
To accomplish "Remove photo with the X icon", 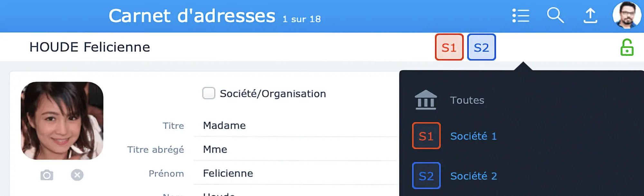I will pos(77,175).
